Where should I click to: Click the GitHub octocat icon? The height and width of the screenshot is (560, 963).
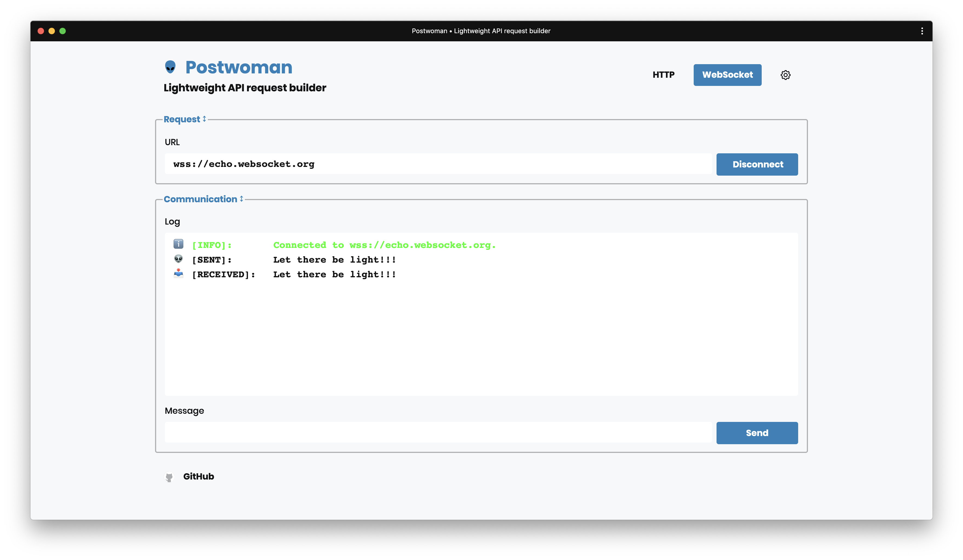pos(169,477)
